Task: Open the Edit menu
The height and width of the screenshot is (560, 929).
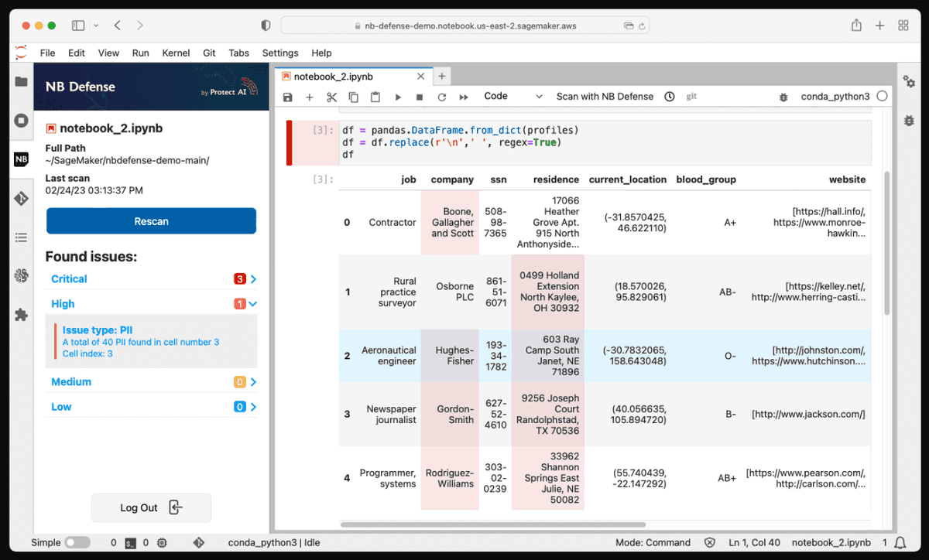Action: [77, 53]
